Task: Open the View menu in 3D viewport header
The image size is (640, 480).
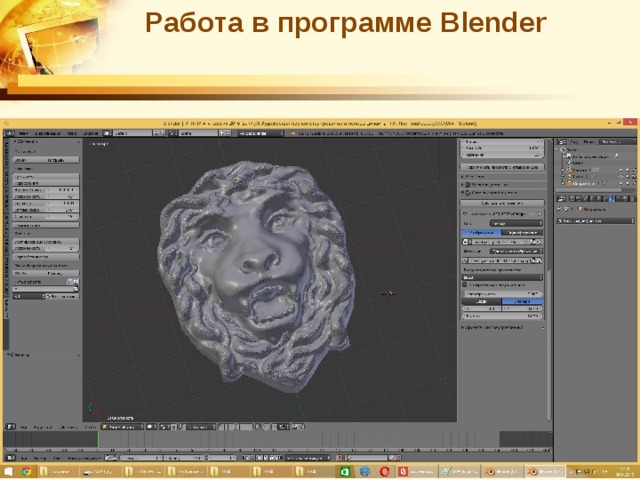Action: click(24, 427)
